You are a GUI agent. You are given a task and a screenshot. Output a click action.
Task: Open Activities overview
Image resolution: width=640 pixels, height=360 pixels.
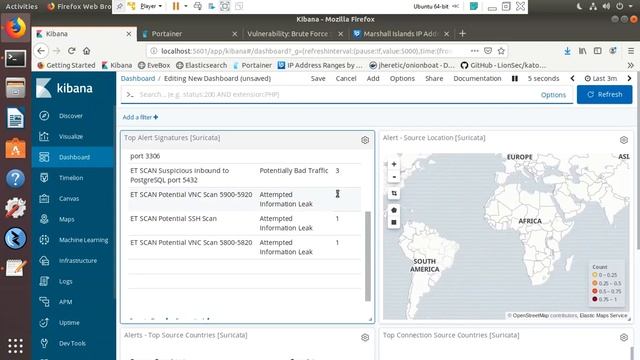click(x=21, y=6)
